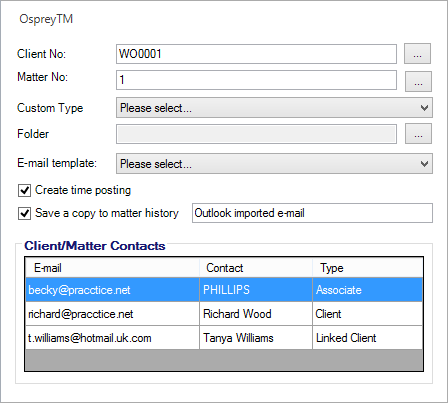448x403 pixels.
Task: Select the Richard Wood contact cell
Action: (256, 314)
